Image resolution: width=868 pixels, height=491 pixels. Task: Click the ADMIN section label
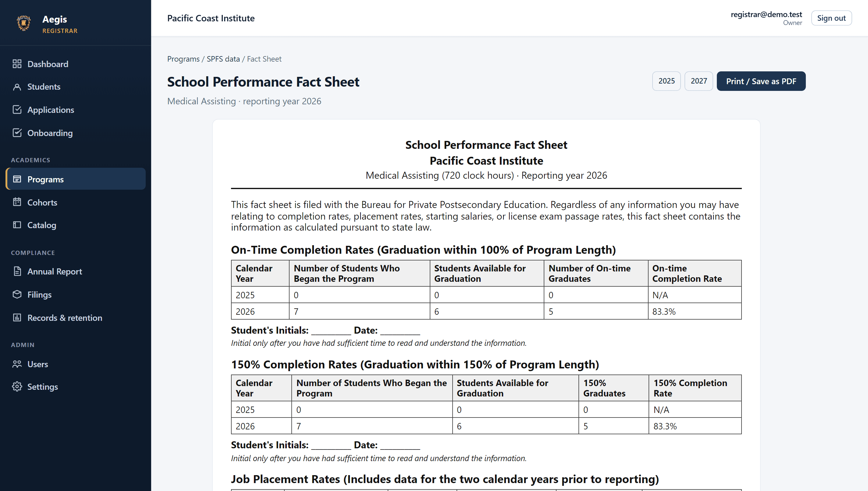tap(23, 345)
